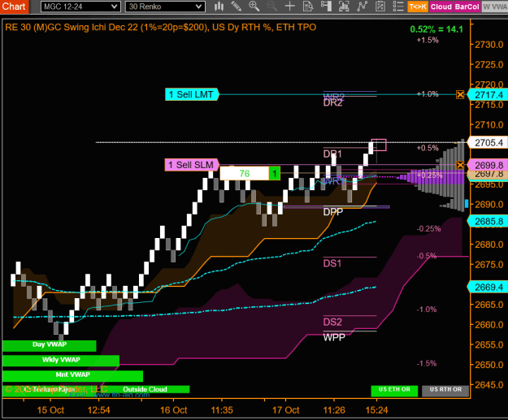Click the 16 Oct date label
The width and height of the screenshot is (508, 420).
pyautogui.click(x=173, y=410)
